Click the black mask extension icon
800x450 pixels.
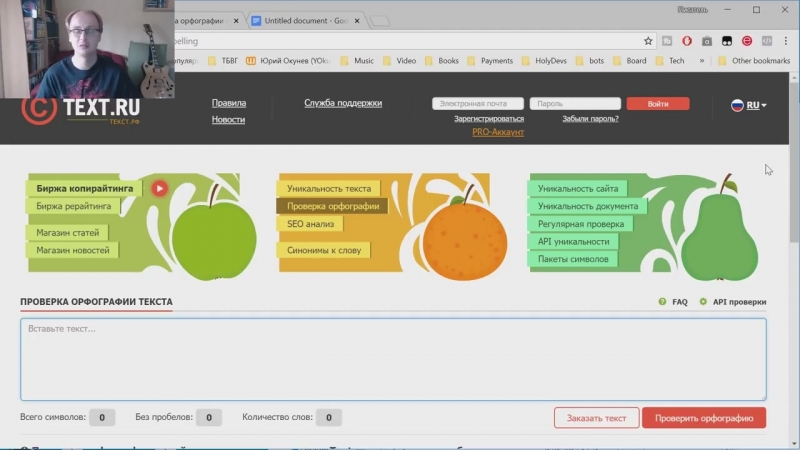click(727, 41)
